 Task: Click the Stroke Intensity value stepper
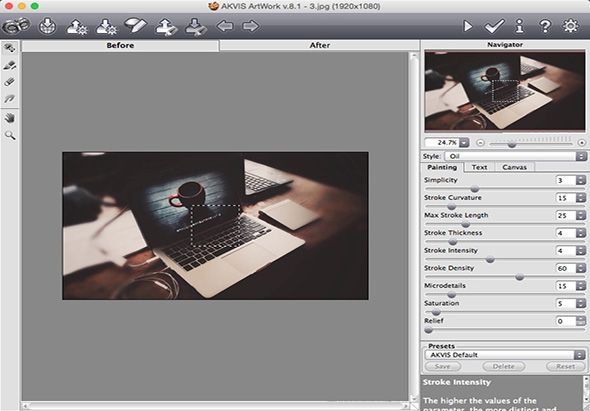581,251
